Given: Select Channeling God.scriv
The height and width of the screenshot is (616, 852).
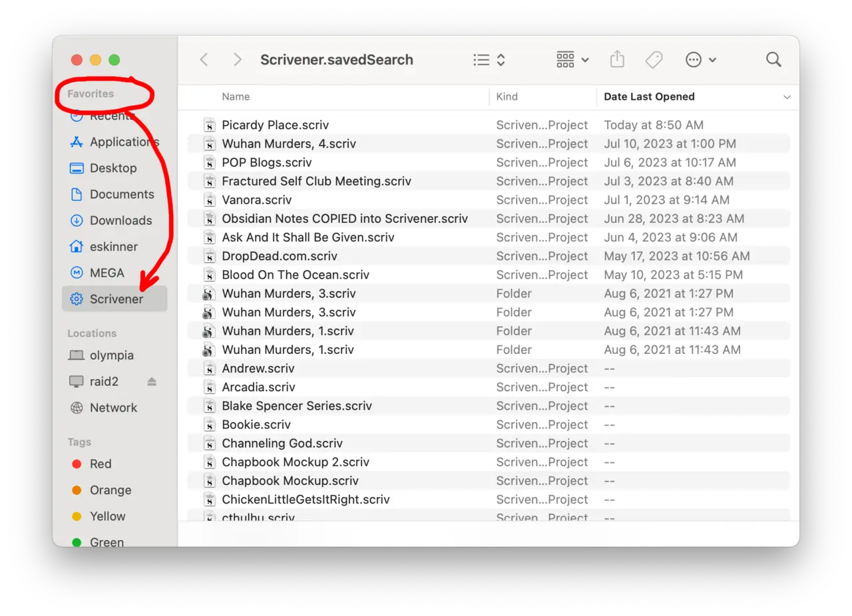Looking at the screenshot, I should pyautogui.click(x=489, y=443).
